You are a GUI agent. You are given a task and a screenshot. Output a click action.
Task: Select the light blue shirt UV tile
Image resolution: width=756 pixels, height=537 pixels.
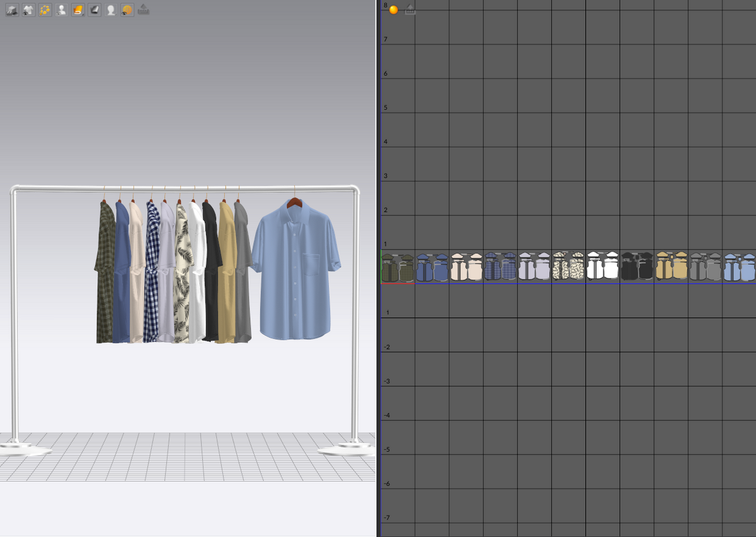click(739, 267)
